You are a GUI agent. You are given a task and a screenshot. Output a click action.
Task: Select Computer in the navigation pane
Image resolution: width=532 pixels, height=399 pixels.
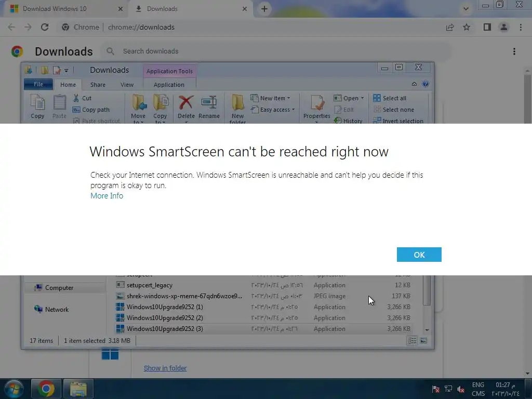point(64,288)
